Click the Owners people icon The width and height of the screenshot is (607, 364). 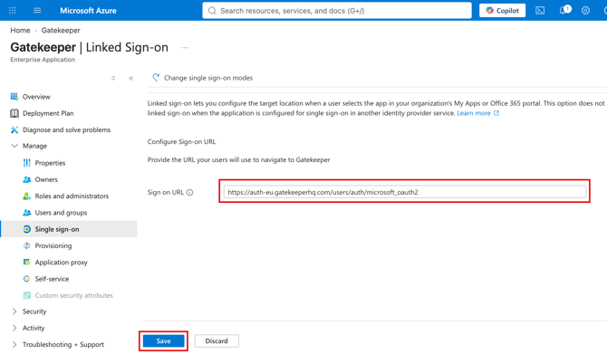[x=26, y=179]
